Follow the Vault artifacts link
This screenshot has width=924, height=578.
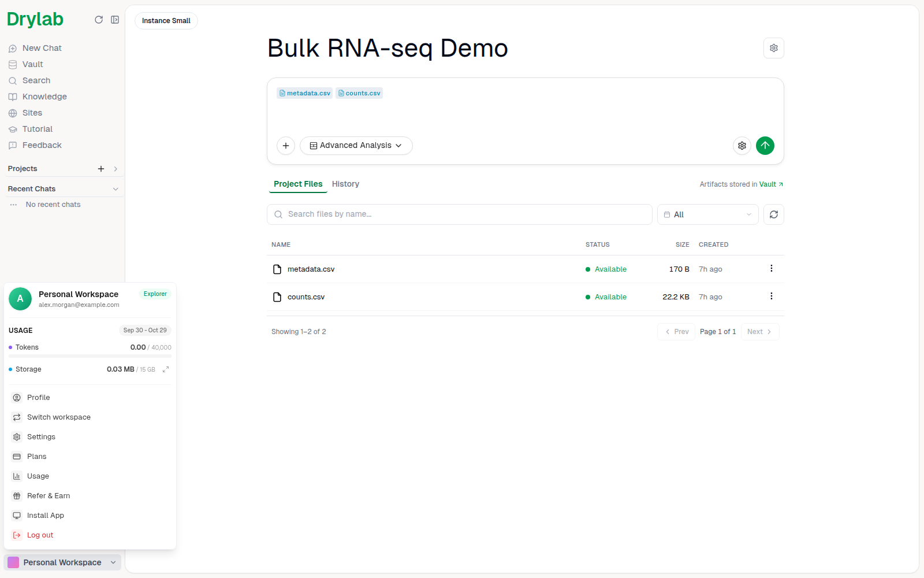click(x=771, y=184)
